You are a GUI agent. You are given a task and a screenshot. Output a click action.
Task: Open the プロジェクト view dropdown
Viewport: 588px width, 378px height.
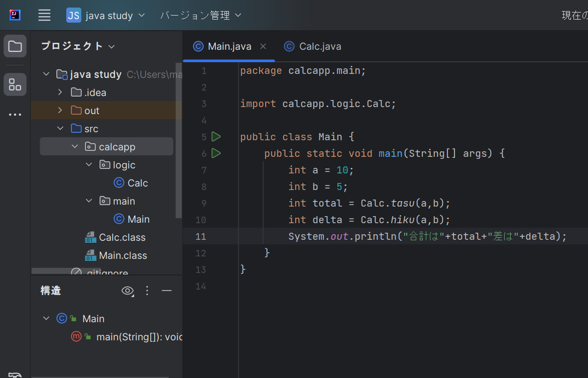tap(78, 46)
